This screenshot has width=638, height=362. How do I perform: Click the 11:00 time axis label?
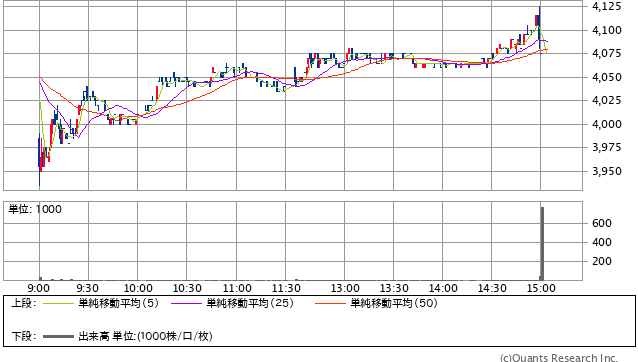237,288
